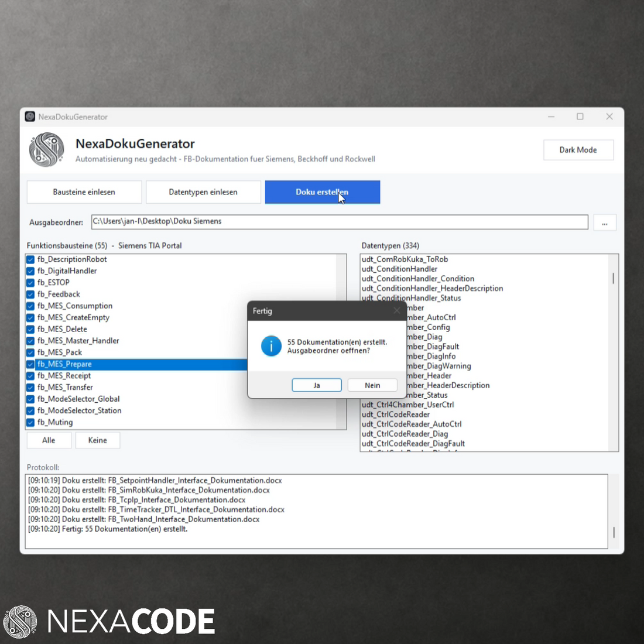
Task: Open folder browse button with three dots
Action: click(605, 222)
